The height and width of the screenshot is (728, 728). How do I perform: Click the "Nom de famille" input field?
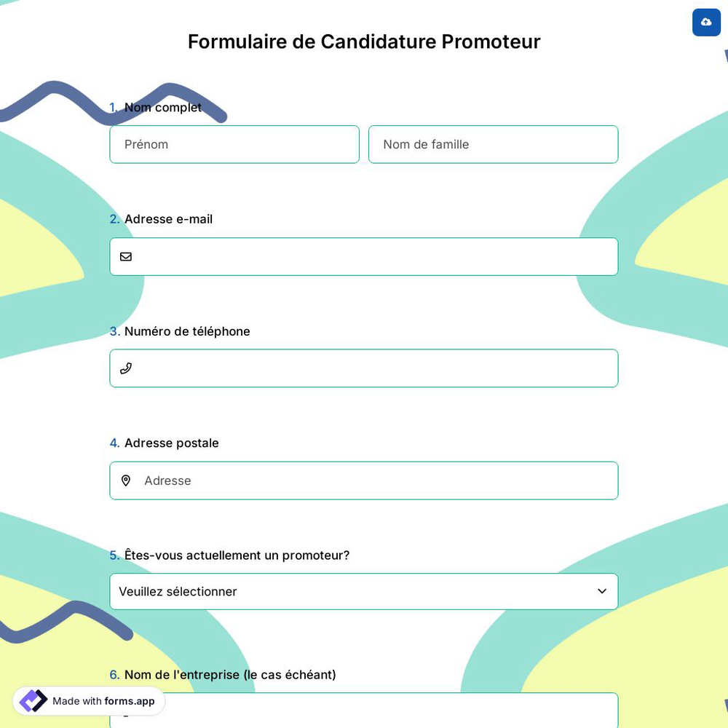(493, 144)
